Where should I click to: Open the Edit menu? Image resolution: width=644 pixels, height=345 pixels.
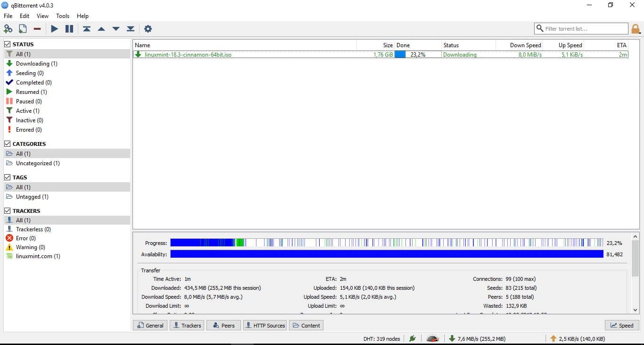[25, 16]
